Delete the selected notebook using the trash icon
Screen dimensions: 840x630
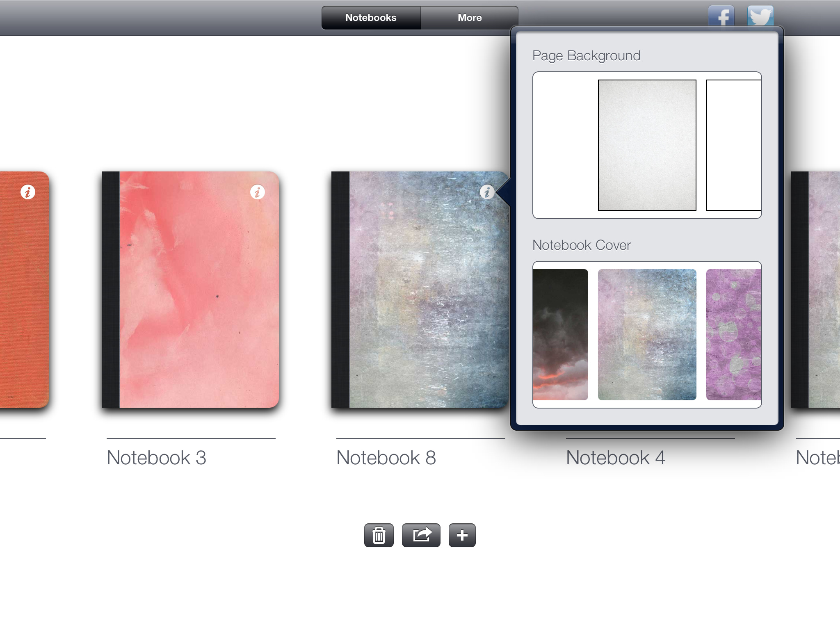tap(378, 534)
